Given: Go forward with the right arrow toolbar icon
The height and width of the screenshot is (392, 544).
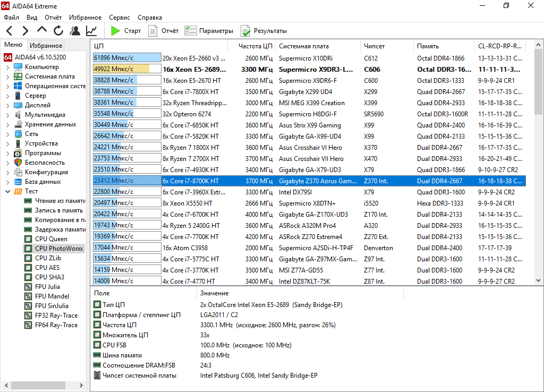Looking at the screenshot, I should click(25, 31).
